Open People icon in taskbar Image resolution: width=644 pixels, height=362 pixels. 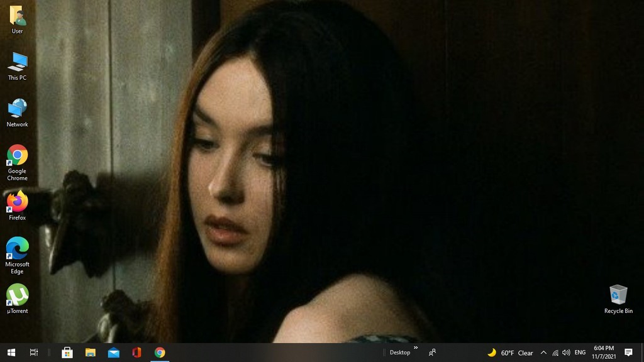(x=432, y=353)
